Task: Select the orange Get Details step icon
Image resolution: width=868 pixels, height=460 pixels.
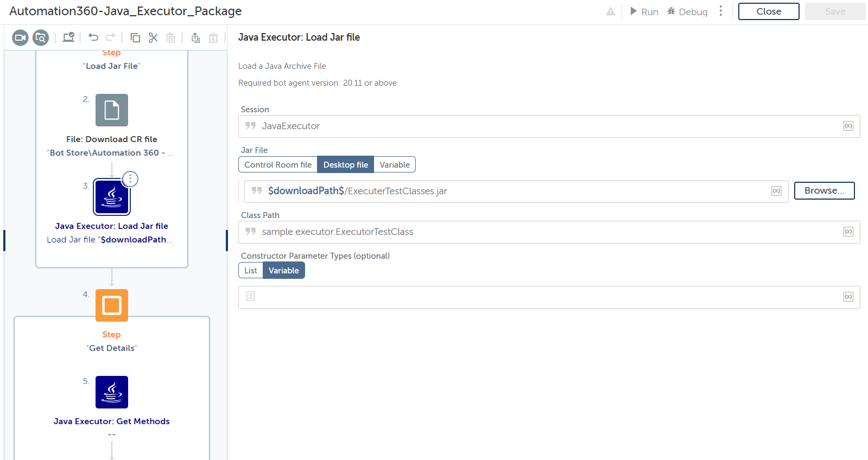Action: pos(112,305)
